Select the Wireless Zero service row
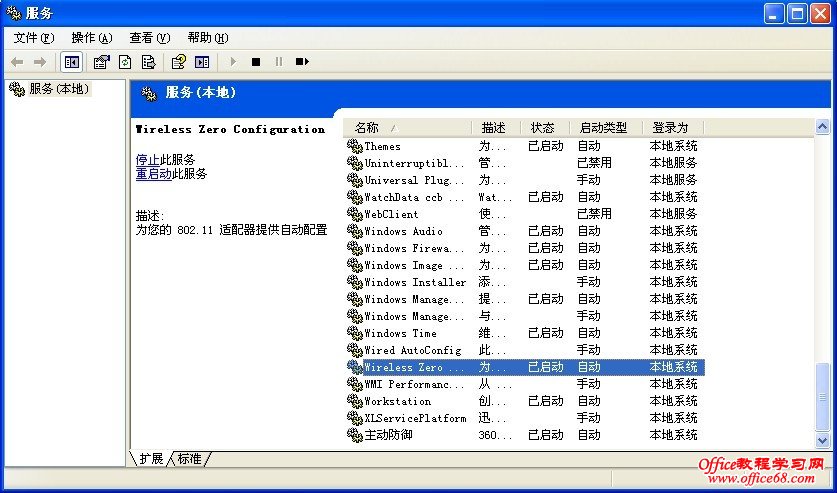The width and height of the screenshot is (837, 493). point(525,367)
